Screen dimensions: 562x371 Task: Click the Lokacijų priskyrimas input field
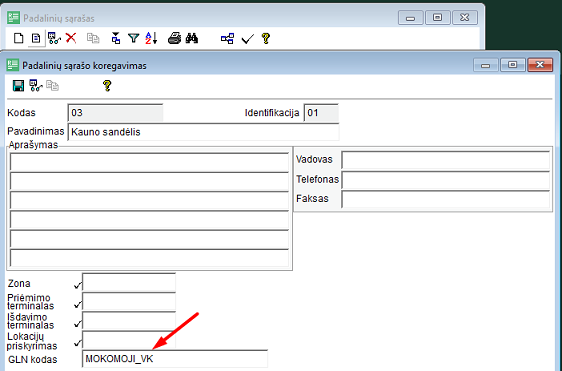(x=129, y=339)
